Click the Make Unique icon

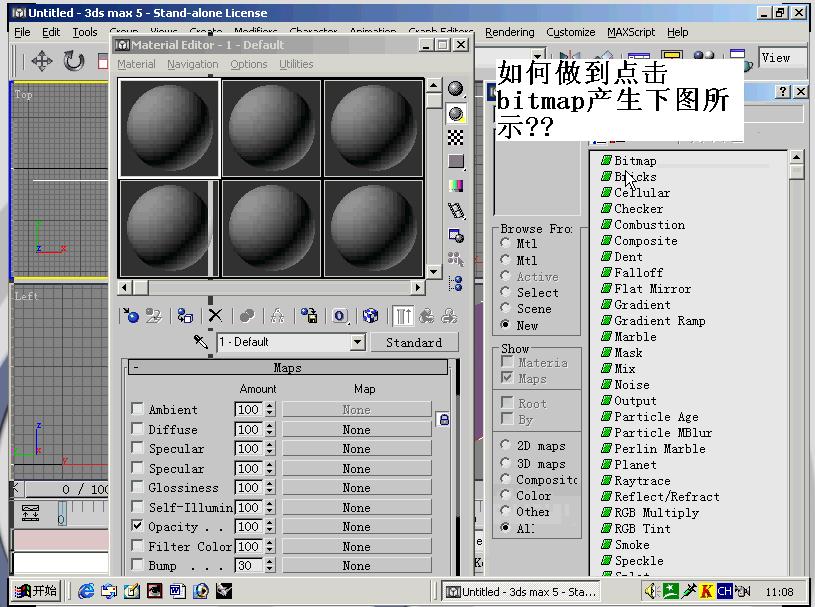(278, 315)
